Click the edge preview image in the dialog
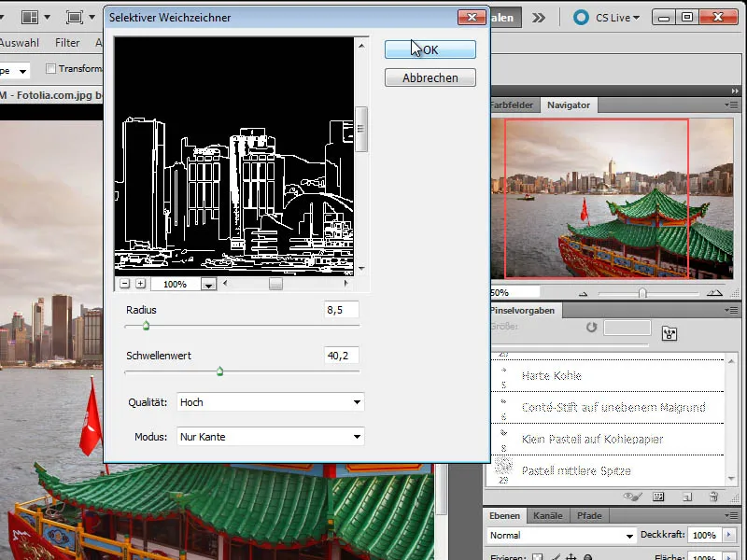Screen dimensions: 747x560 (234, 156)
